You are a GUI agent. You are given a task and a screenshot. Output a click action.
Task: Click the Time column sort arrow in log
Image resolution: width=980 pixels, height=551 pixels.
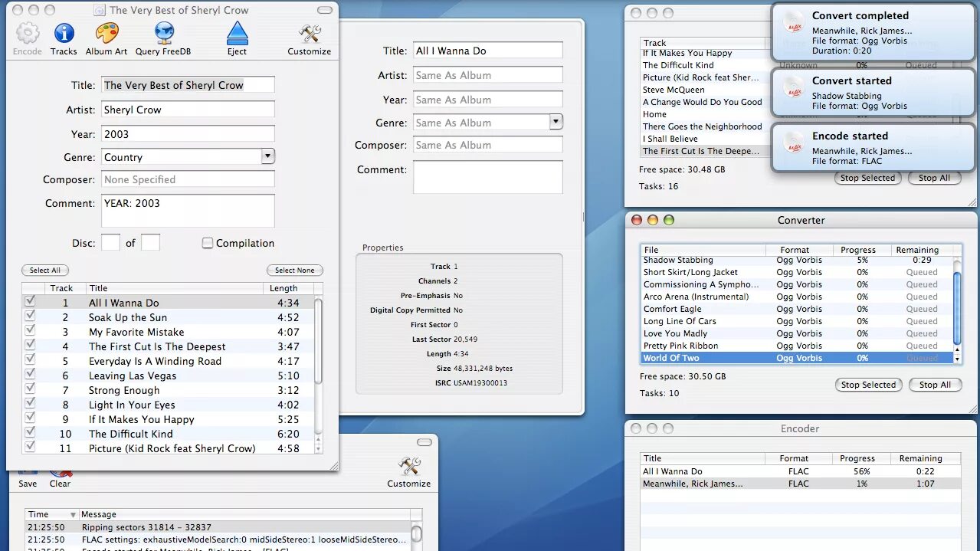[73, 514]
